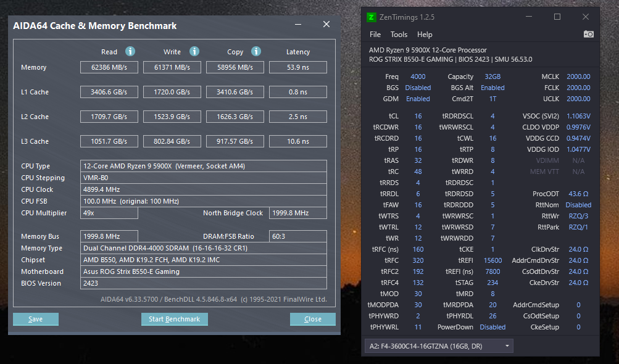Click the RttNom Disabled value
This screenshot has height=364, width=619.
[578, 205]
